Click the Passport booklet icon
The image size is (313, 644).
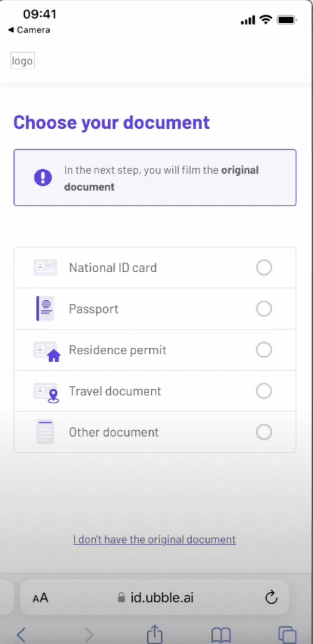(x=45, y=308)
